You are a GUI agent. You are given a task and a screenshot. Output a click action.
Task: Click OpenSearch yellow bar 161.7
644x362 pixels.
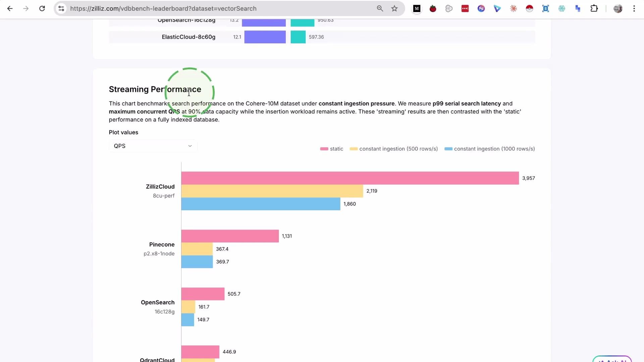[188, 307]
